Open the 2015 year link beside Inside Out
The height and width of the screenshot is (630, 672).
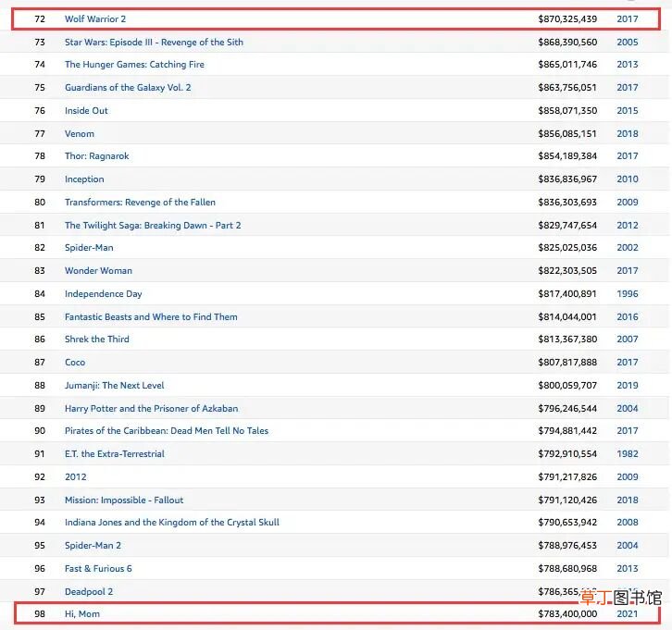pyautogui.click(x=628, y=110)
